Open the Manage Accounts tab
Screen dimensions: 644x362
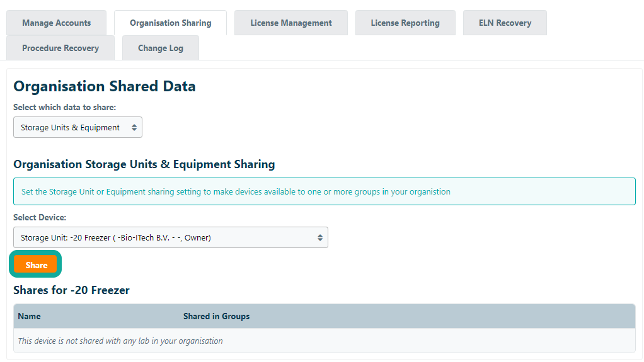pos(56,23)
